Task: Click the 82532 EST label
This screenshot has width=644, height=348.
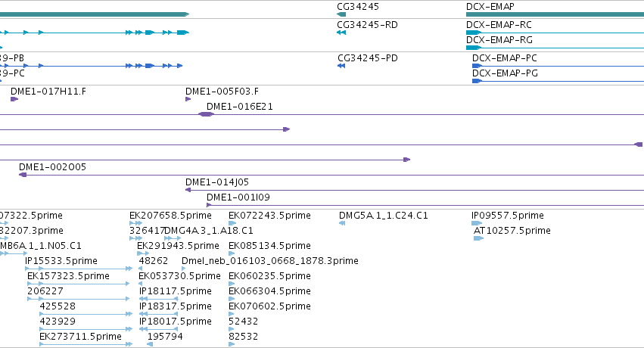Action: click(x=243, y=337)
